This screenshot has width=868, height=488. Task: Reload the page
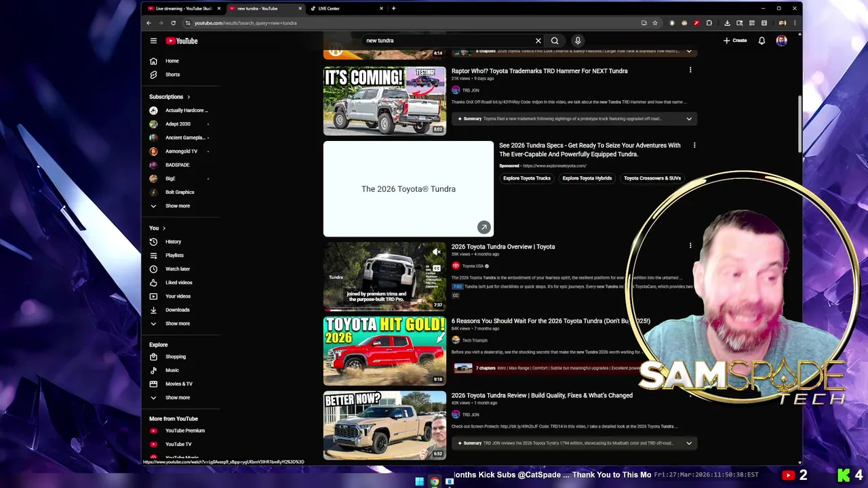pyautogui.click(x=173, y=23)
